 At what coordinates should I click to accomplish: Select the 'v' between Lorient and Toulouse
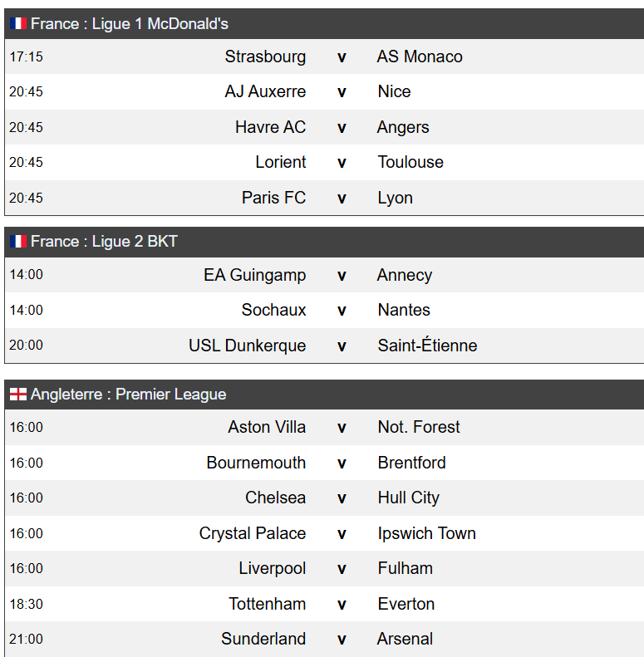click(342, 163)
